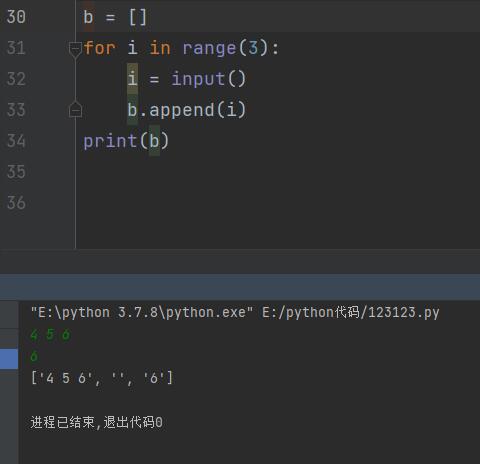Click the green '4 5 6' console input
The image size is (480, 464).
coord(50,334)
